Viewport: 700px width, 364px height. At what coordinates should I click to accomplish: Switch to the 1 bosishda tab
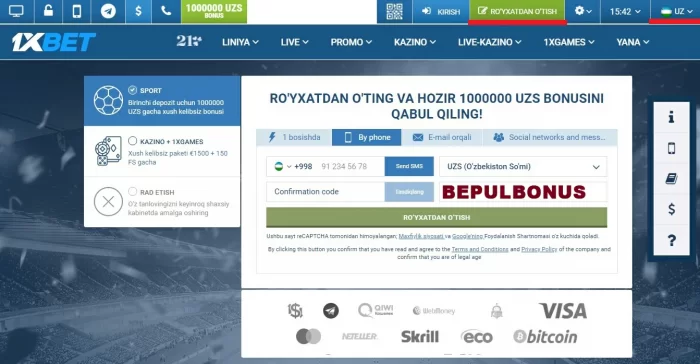pyautogui.click(x=294, y=137)
